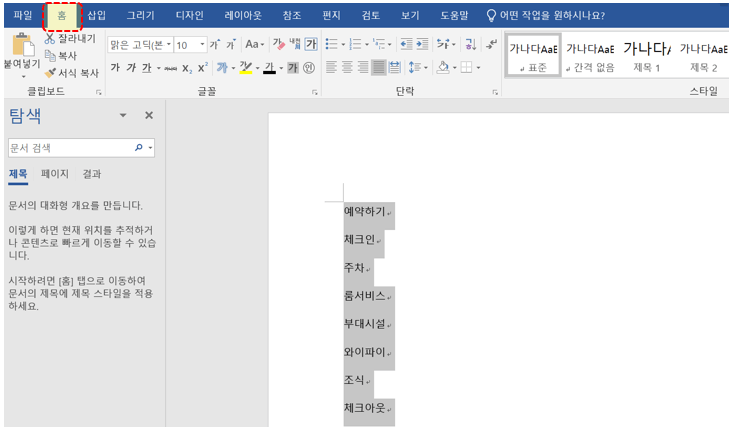
Task: Justify text alignment
Action: pyautogui.click(x=379, y=68)
